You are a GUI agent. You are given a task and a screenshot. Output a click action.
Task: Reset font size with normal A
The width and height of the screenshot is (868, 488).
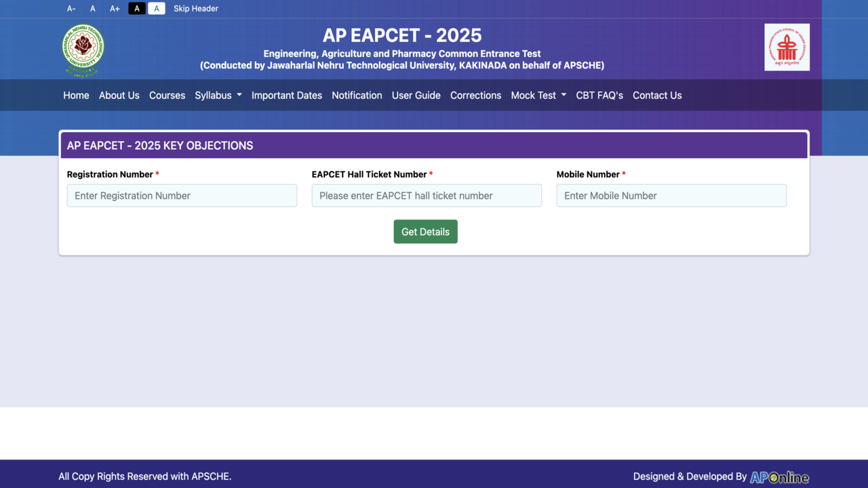[93, 9]
